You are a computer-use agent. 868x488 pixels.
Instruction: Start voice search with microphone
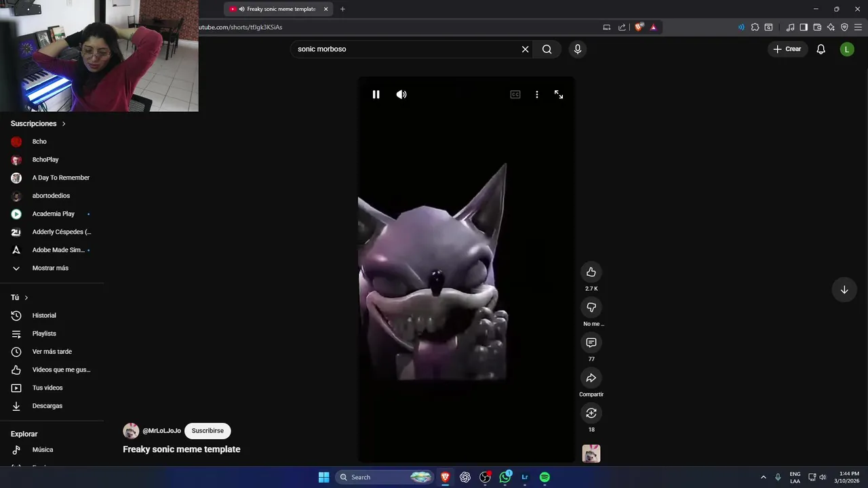coord(577,49)
